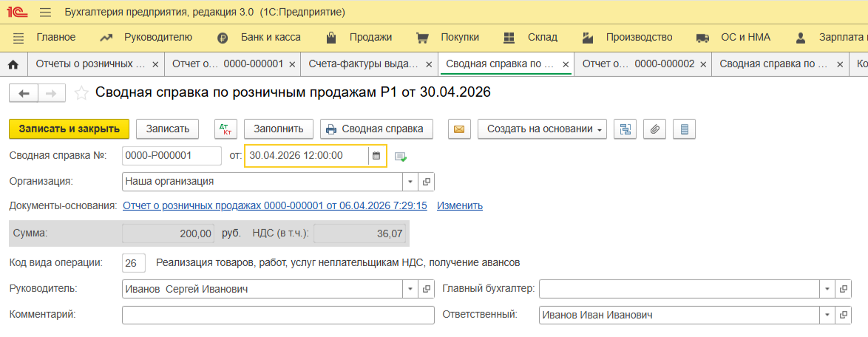
Task: Click the document posted status icon
Action: click(x=401, y=157)
